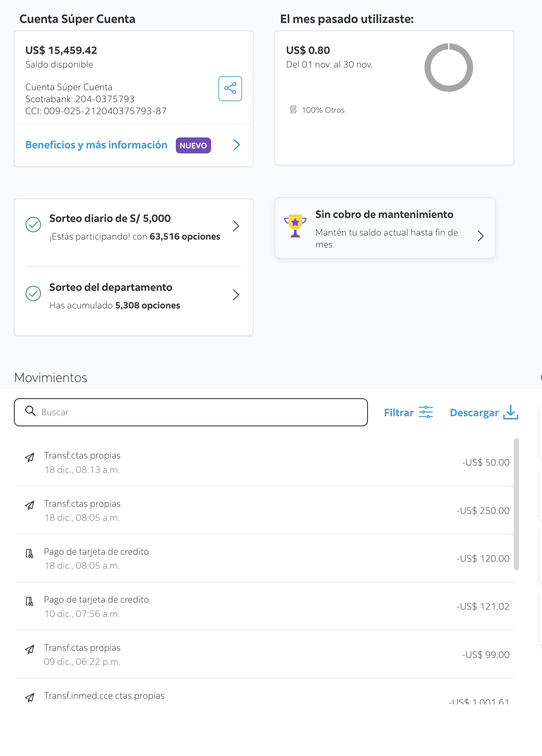Click the download arrow icon

click(x=510, y=412)
